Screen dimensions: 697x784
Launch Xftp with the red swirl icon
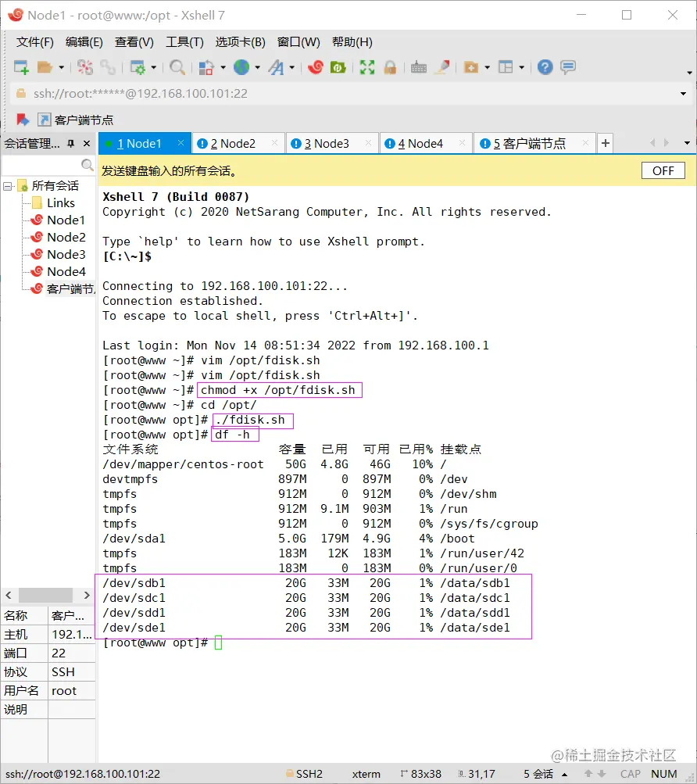[x=316, y=67]
